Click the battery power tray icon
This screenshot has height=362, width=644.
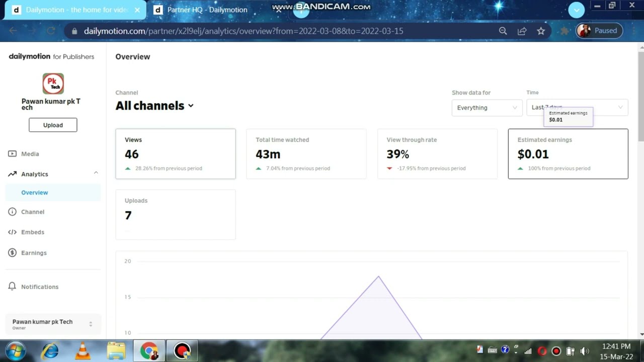tap(570, 351)
